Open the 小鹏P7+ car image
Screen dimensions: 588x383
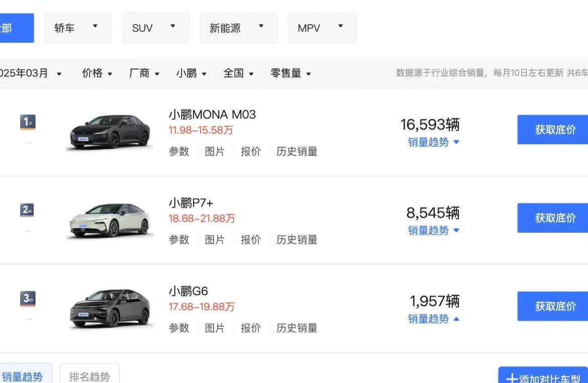[x=110, y=220]
